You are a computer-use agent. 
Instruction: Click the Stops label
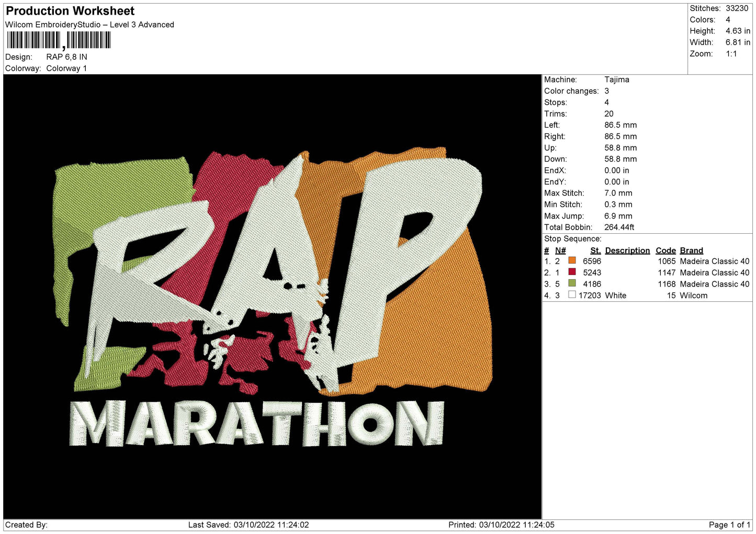[556, 103]
